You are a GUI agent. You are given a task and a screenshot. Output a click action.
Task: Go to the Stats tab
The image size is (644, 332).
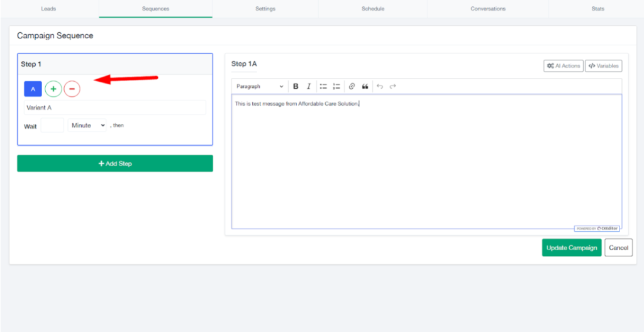[x=597, y=9]
